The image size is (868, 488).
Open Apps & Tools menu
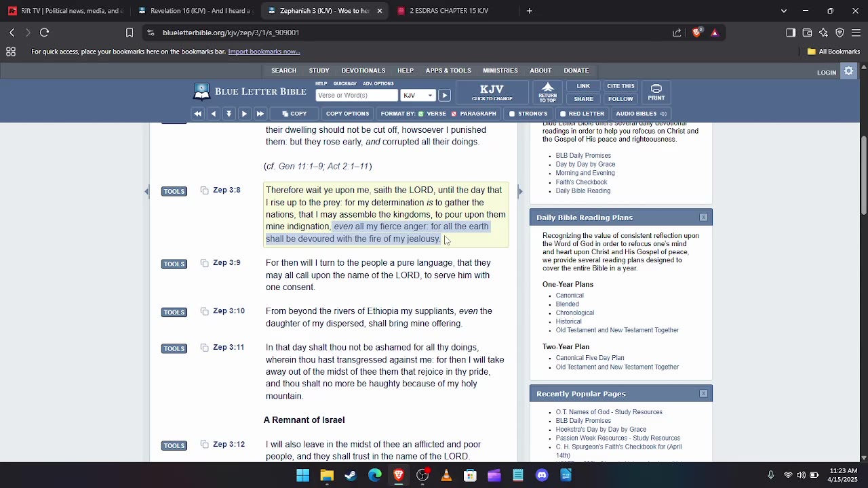[448, 70]
